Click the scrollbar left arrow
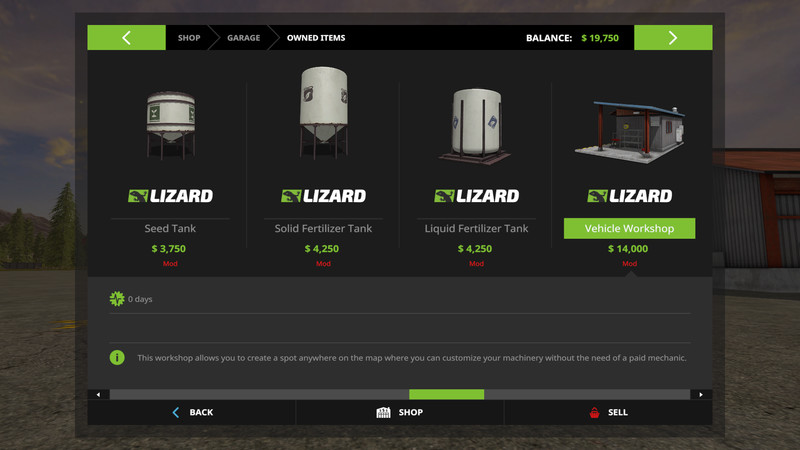 tap(98, 394)
